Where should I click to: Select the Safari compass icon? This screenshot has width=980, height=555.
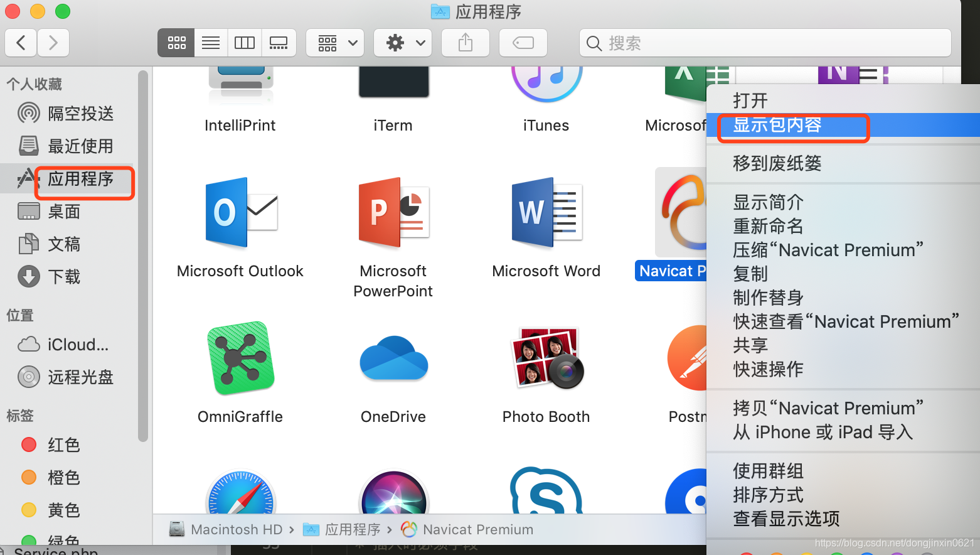pyautogui.click(x=240, y=492)
